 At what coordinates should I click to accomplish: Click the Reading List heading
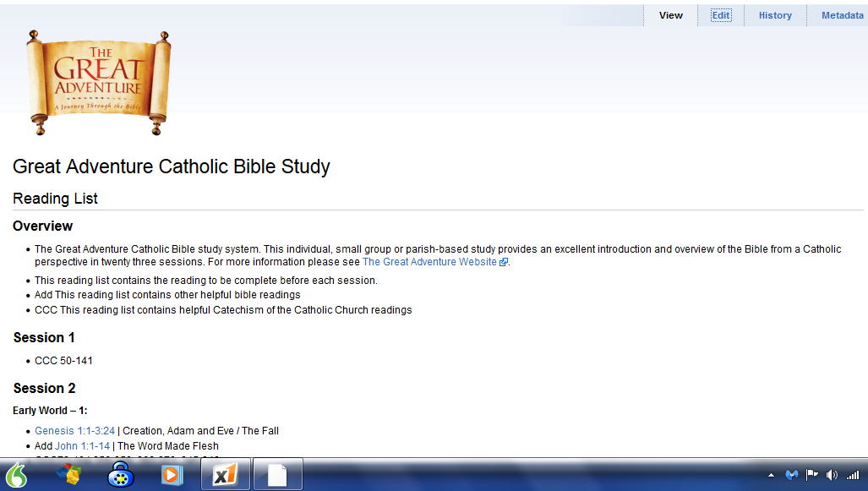[55, 198]
